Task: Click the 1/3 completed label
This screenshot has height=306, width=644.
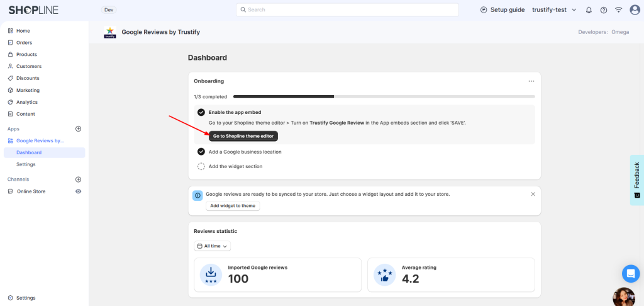Action: [210, 97]
